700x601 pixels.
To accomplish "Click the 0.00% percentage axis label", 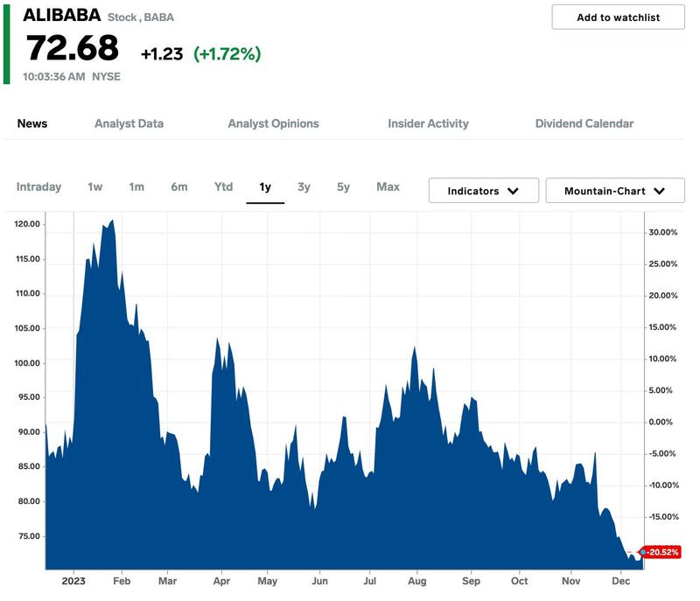I will [661, 422].
